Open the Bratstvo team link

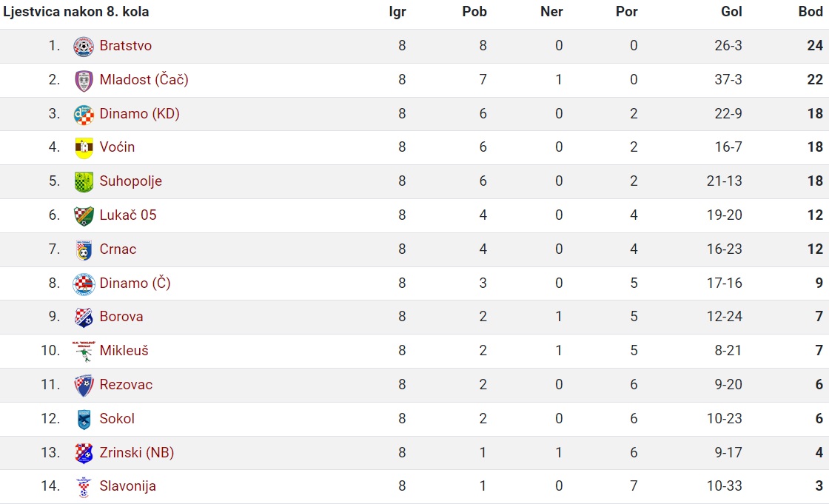tap(126, 46)
